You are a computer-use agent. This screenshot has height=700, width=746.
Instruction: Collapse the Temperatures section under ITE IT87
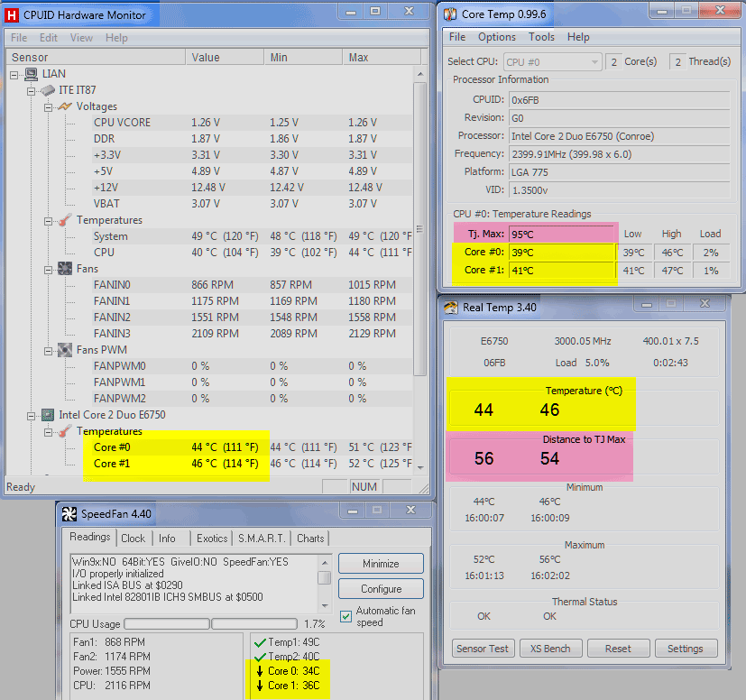48,220
